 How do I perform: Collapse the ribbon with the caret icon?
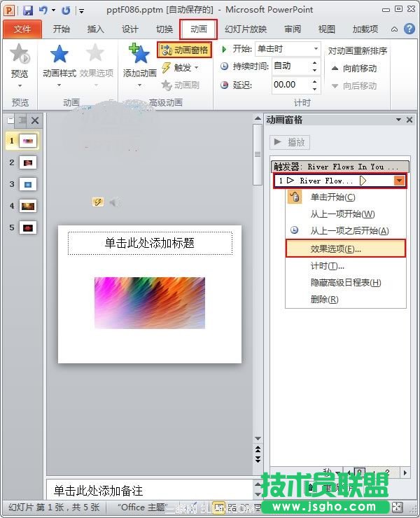tap(394, 29)
